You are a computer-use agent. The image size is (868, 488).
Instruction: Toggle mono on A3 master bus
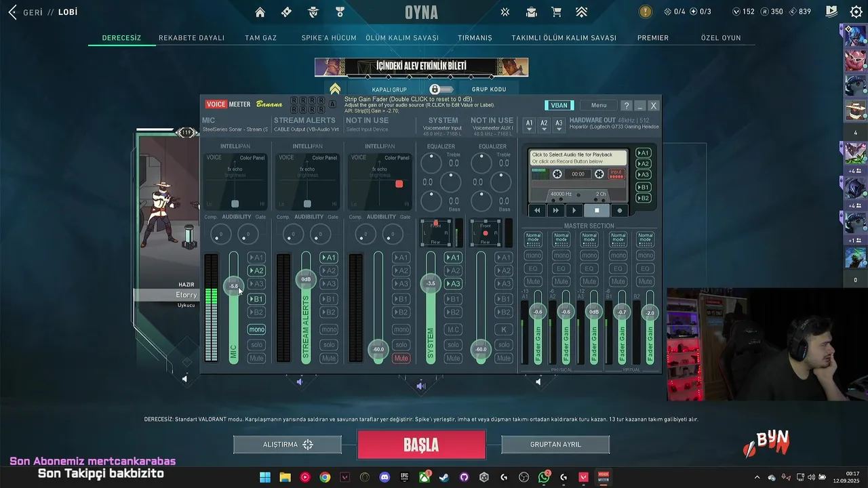tap(589, 256)
